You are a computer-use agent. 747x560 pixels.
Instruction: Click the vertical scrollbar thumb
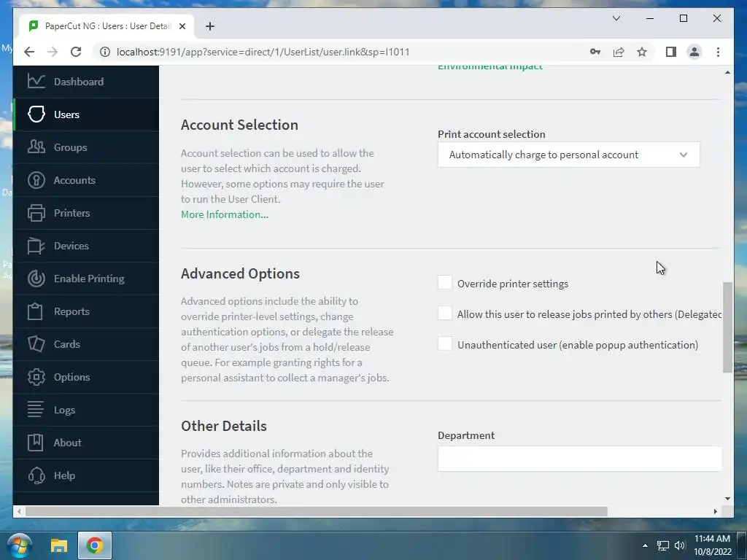tap(727, 327)
